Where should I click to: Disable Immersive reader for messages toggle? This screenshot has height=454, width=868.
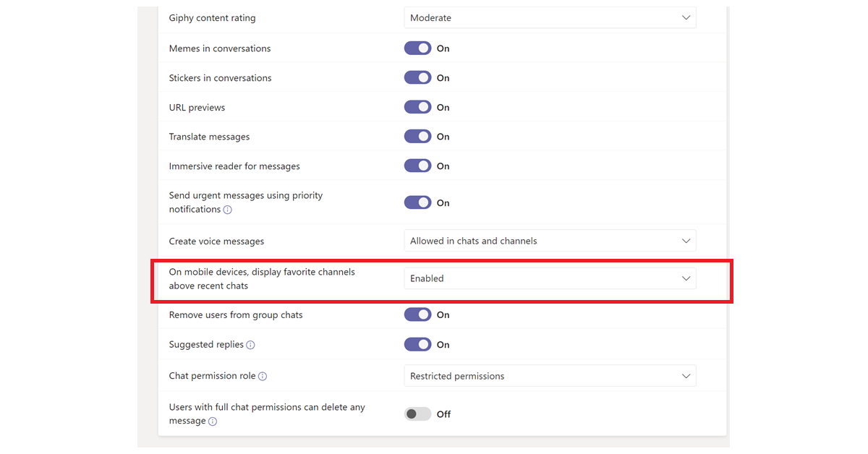(x=417, y=166)
